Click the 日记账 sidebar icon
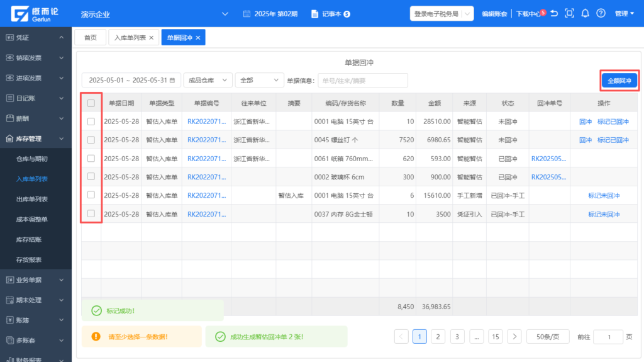 [9, 98]
